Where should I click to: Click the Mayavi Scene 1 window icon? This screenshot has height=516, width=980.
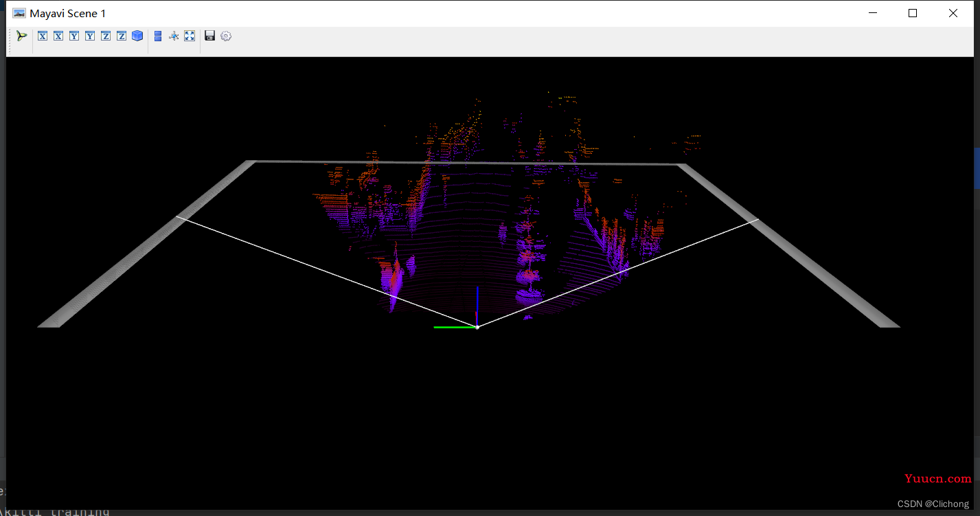point(19,13)
